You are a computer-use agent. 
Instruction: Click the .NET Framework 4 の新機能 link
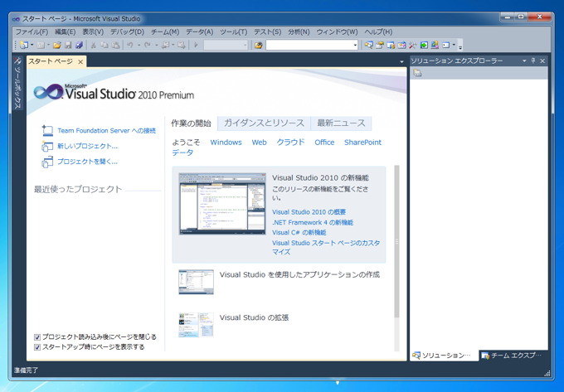click(313, 222)
